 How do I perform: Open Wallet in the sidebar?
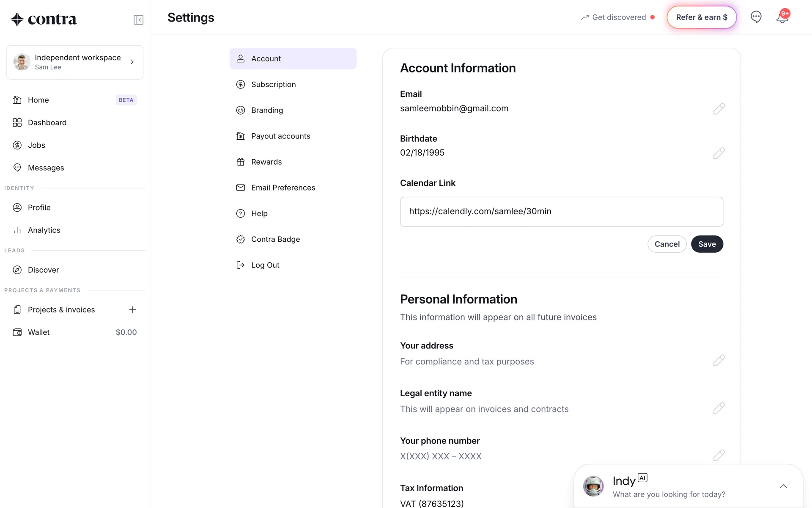click(x=39, y=332)
